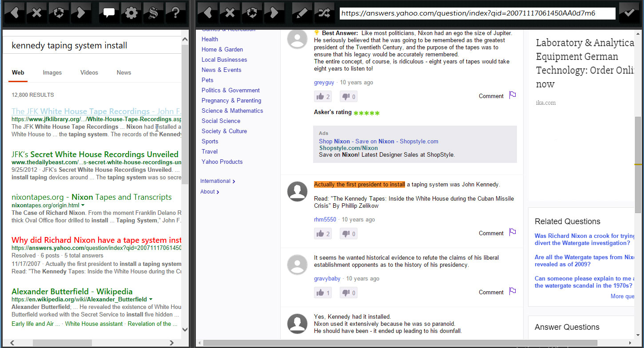Flag gravybaby's answer

tap(513, 291)
